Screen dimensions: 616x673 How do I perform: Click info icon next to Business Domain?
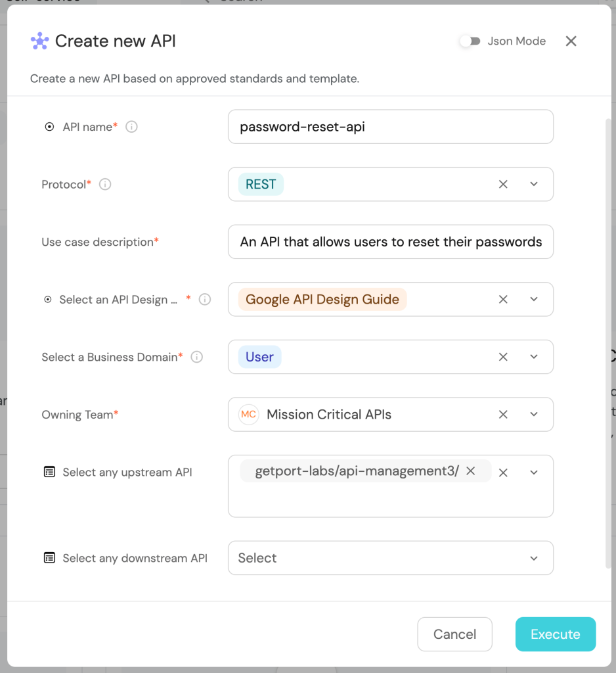pyautogui.click(x=196, y=358)
